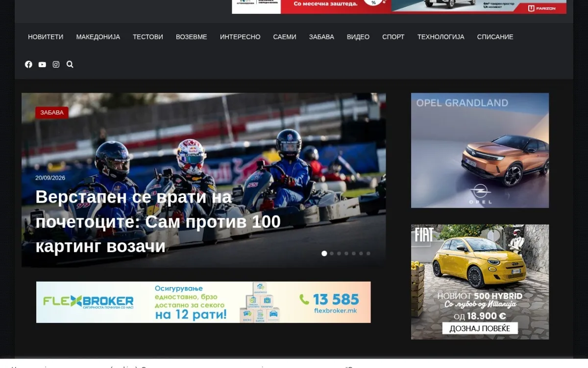Select the first slider dot

[x=324, y=254]
